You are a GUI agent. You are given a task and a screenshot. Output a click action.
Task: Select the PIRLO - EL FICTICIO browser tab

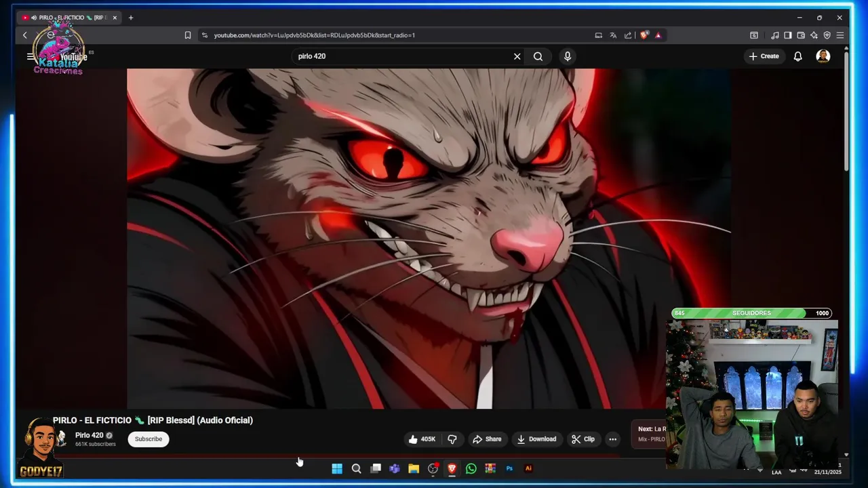point(71,18)
